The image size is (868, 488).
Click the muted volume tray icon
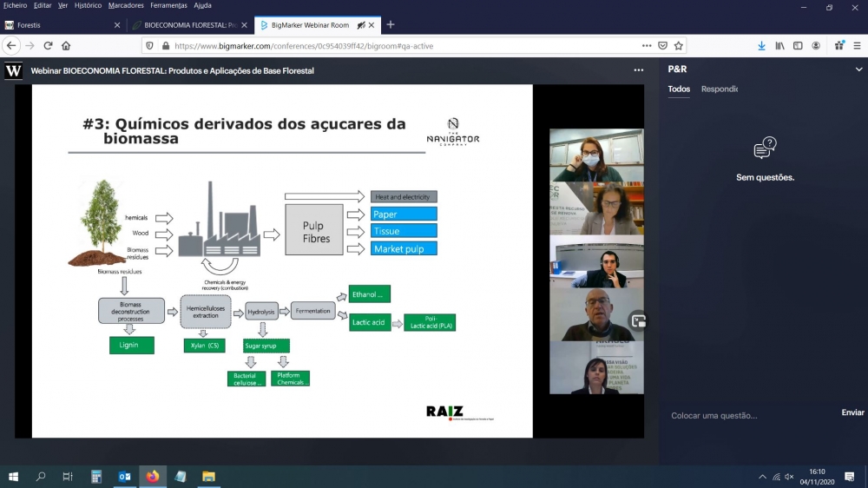click(x=789, y=477)
